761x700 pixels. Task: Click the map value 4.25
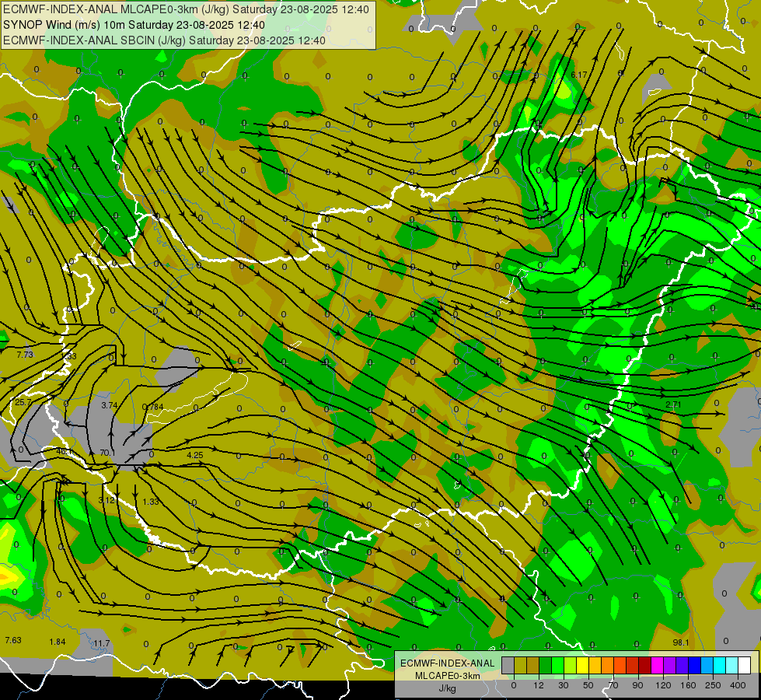click(194, 455)
